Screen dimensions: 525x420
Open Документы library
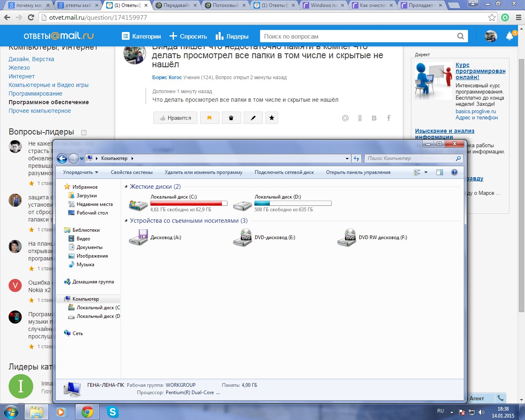tap(89, 247)
